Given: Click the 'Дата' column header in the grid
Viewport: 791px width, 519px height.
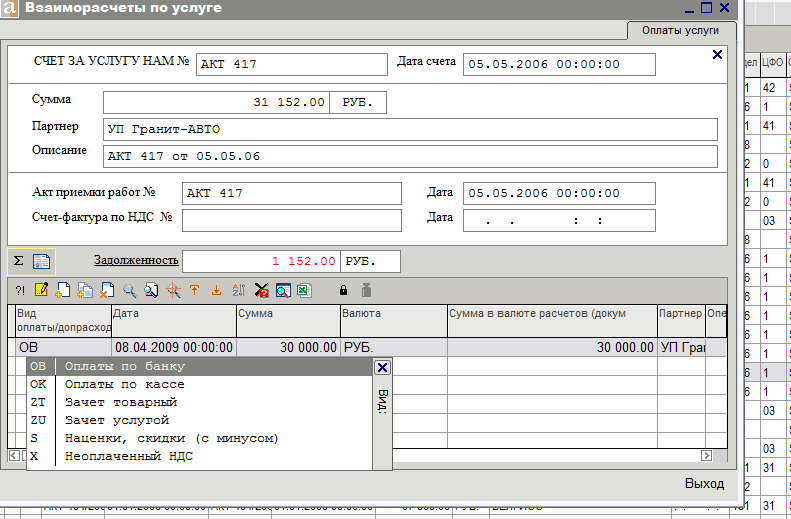Looking at the screenshot, I should tap(174, 320).
